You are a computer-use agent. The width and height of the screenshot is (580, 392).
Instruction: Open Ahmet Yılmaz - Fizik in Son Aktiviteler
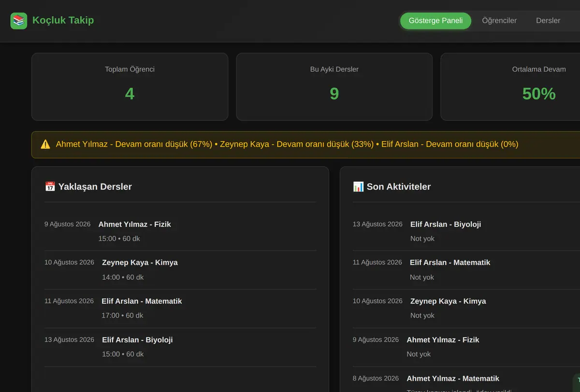coord(443,340)
